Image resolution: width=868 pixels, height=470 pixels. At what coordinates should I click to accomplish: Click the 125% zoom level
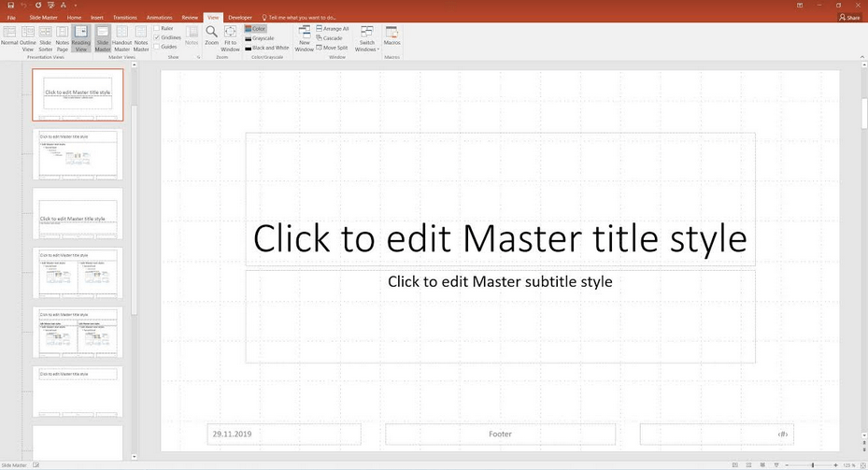[849, 465]
